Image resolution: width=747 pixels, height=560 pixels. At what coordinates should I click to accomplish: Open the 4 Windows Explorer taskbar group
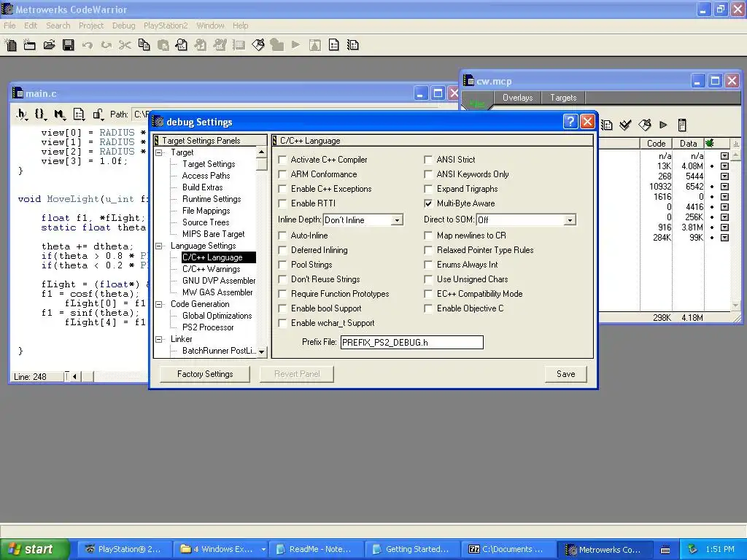(x=220, y=550)
